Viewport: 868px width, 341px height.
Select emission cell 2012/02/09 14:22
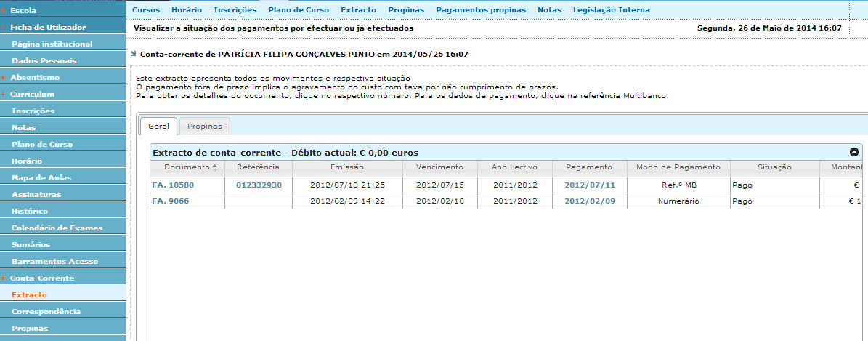[x=347, y=201]
